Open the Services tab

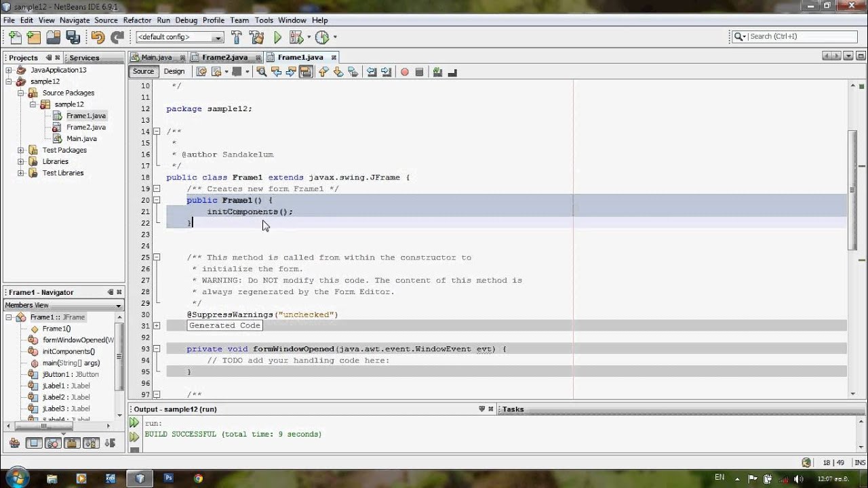[84, 58]
